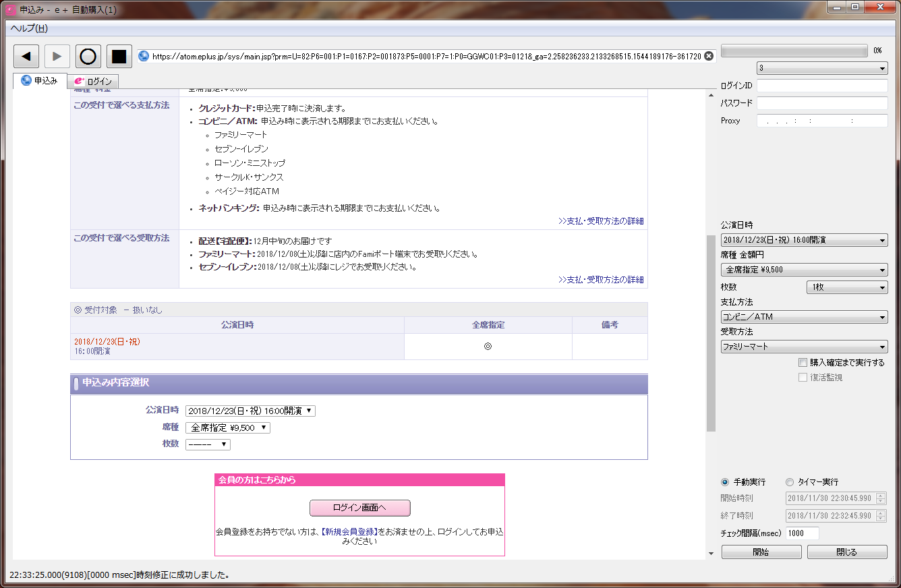This screenshot has height=588, width=901.
Task: Open pickup section 支払・受取方法の詳細 link
Action: point(601,280)
